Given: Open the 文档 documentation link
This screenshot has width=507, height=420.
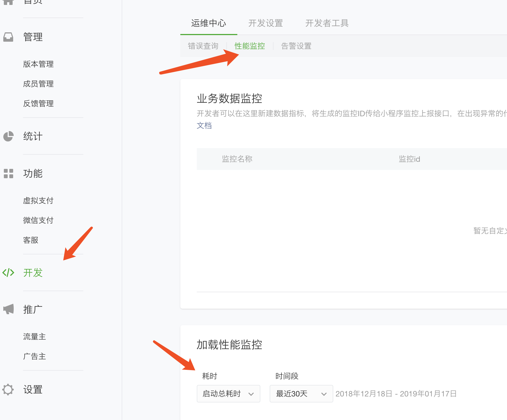Looking at the screenshot, I should [204, 126].
